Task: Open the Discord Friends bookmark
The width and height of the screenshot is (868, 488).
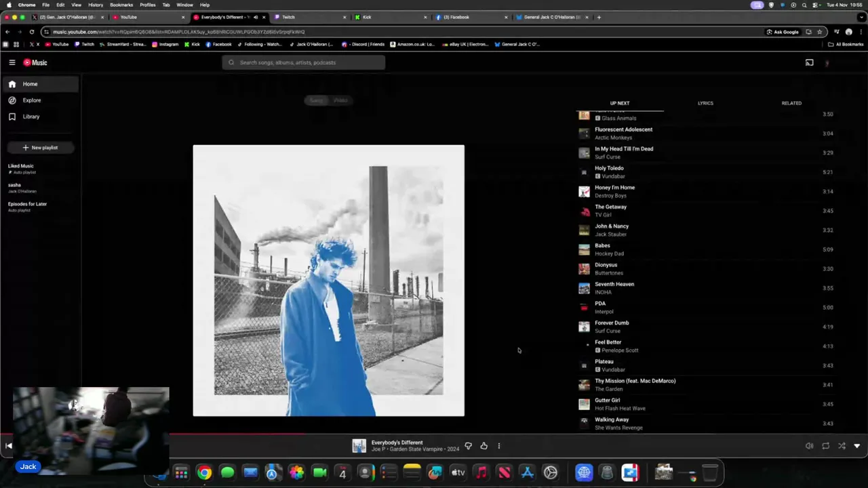Action: point(363,44)
